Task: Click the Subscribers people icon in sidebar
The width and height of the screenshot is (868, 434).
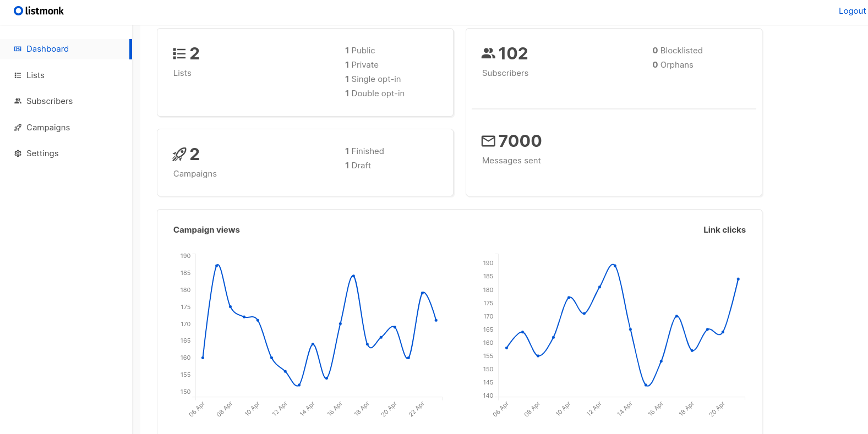Action: (x=18, y=101)
